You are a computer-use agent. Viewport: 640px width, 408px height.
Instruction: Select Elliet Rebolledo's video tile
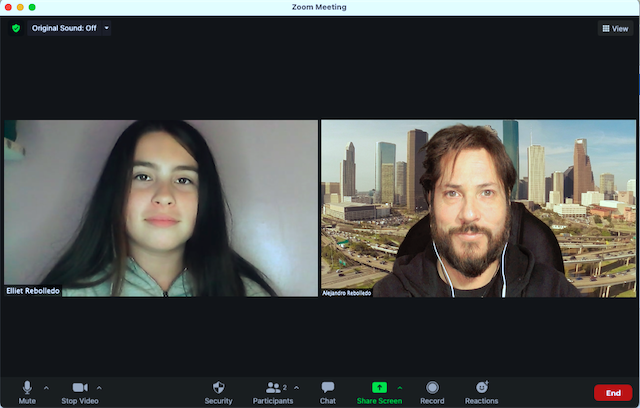tap(161, 208)
